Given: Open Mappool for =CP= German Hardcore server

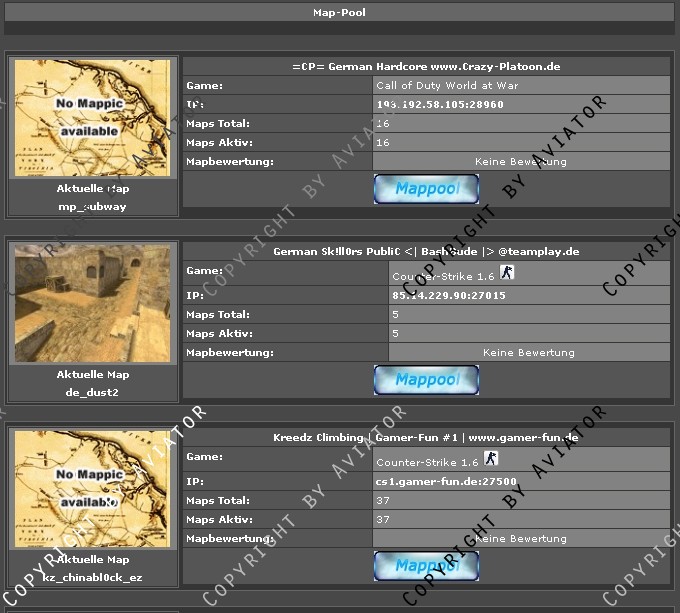Looking at the screenshot, I should click(426, 189).
